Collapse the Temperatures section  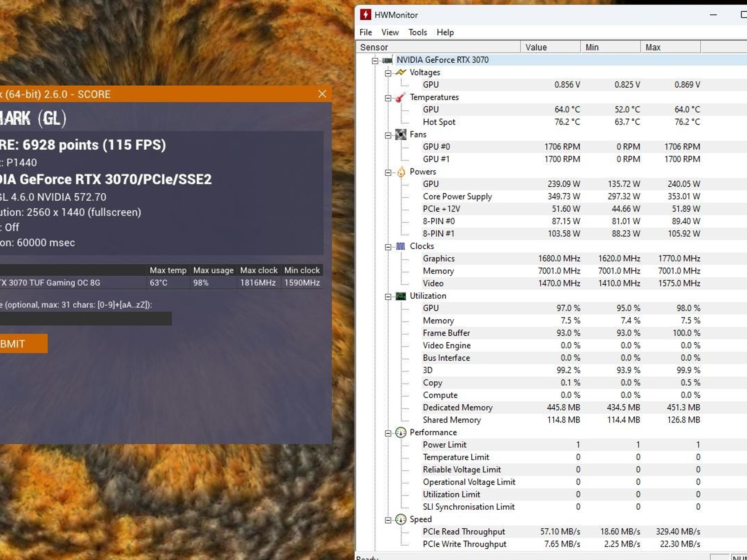point(388,98)
